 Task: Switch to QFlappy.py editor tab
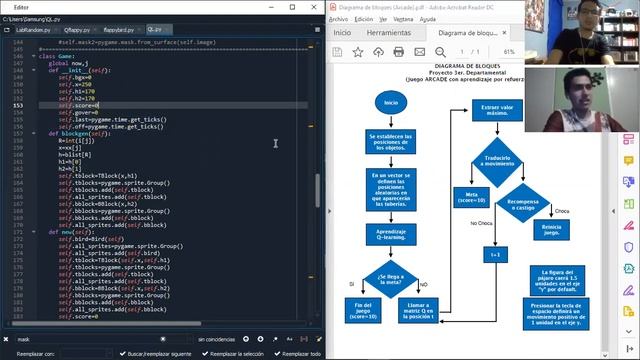click(x=77, y=30)
